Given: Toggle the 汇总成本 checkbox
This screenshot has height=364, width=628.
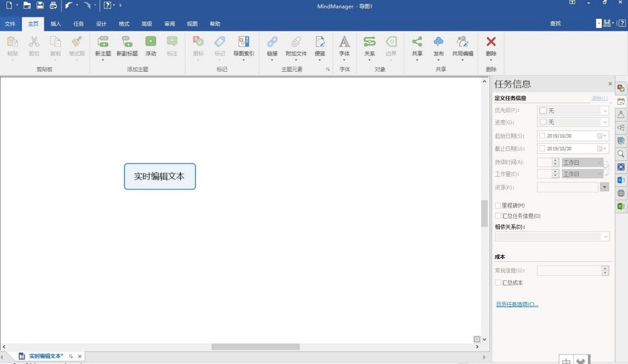Looking at the screenshot, I should (x=498, y=282).
